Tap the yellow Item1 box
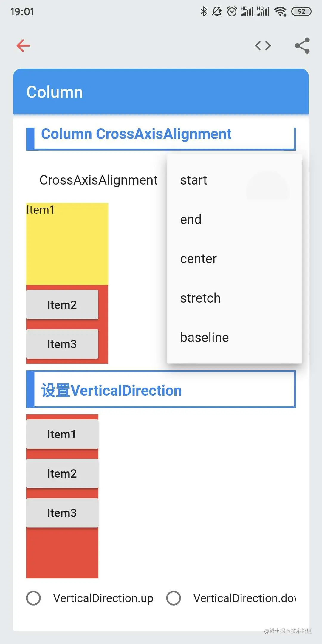The image size is (322, 644). [67, 244]
